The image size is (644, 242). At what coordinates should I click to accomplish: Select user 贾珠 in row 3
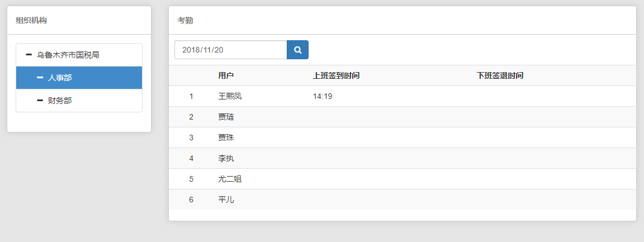[x=226, y=137]
